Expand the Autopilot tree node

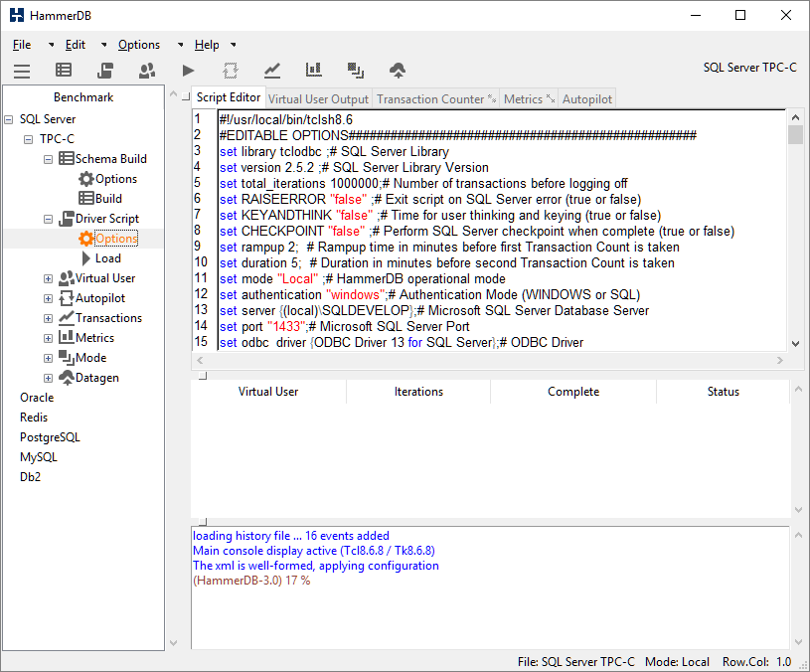(x=48, y=298)
